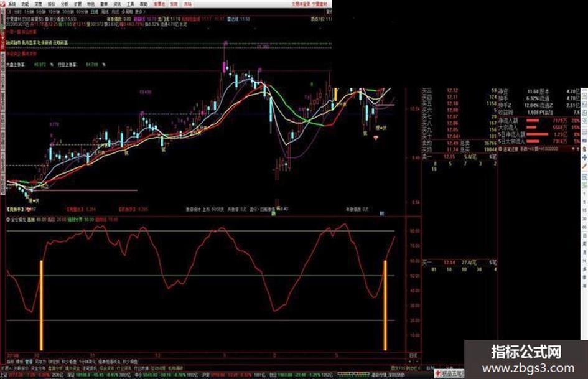Click the drawing pencil icon in right toolbar
This screenshot has height=379, width=588.
(x=584, y=166)
